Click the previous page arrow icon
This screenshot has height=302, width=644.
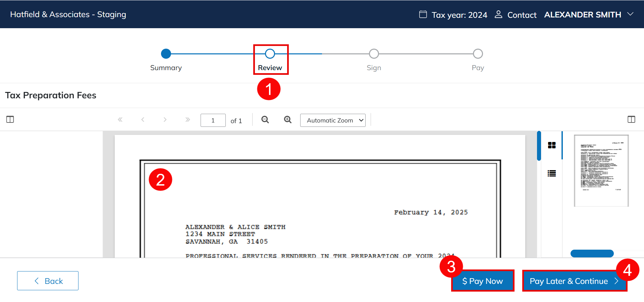143,119
